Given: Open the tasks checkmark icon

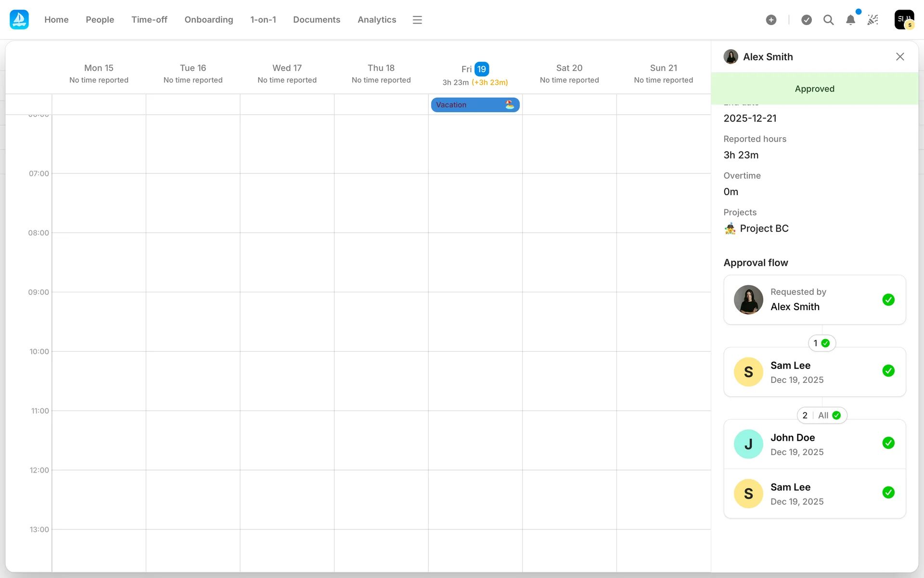Looking at the screenshot, I should [807, 20].
